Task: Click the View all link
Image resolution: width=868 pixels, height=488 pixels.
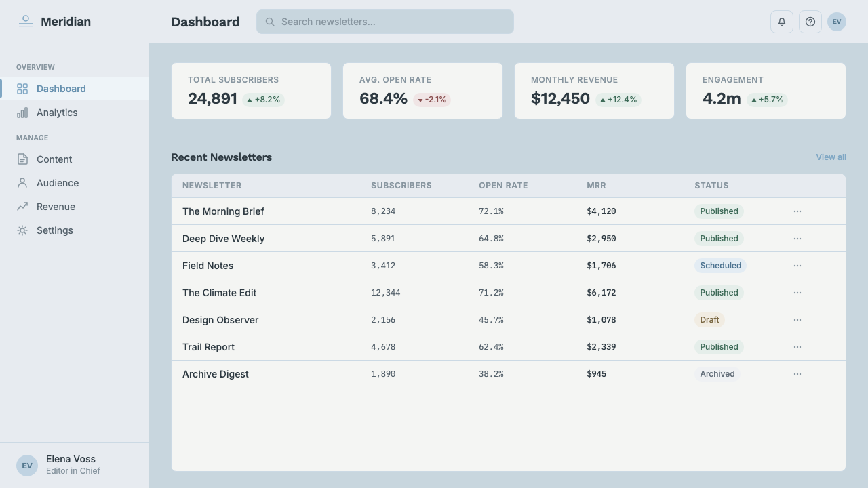Action: click(x=831, y=157)
